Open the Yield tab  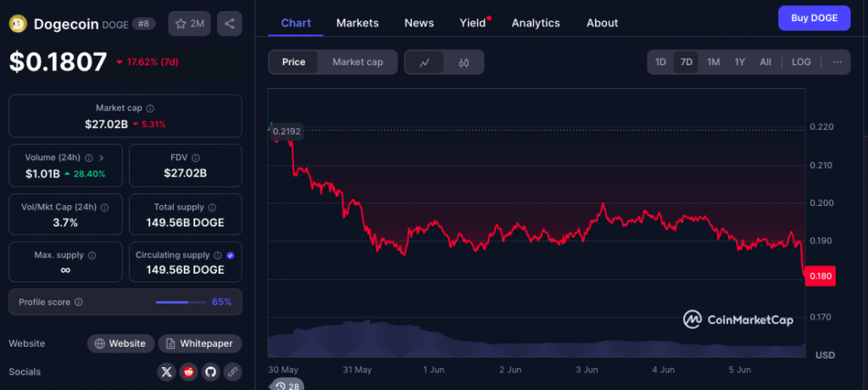point(473,23)
